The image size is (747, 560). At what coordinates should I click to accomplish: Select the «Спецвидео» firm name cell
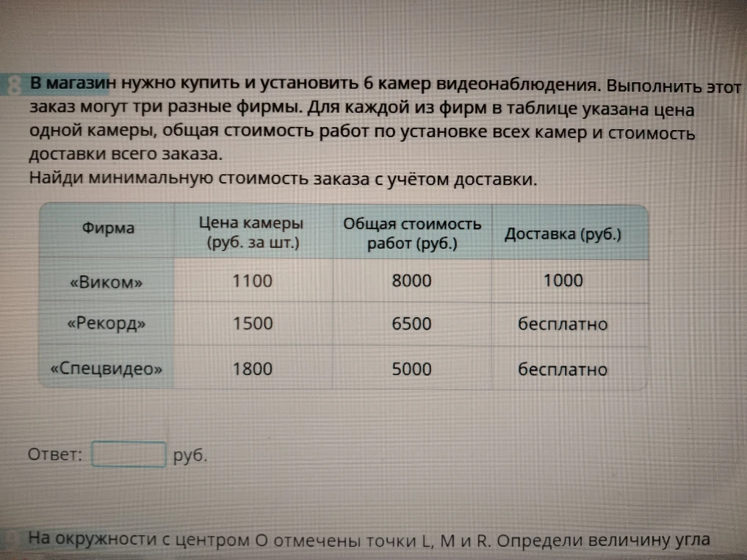pyautogui.click(x=107, y=368)
